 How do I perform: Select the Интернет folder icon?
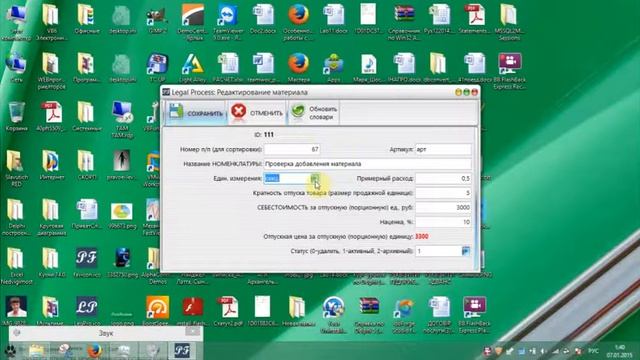(51, 165)
